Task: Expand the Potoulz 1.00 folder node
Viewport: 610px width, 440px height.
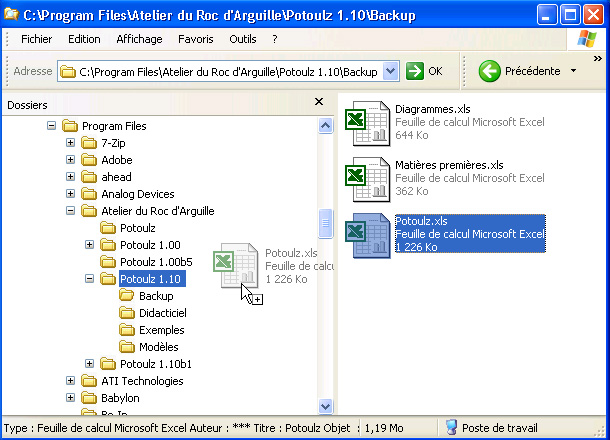Action: pyautogui.click(x=89, y=245)
